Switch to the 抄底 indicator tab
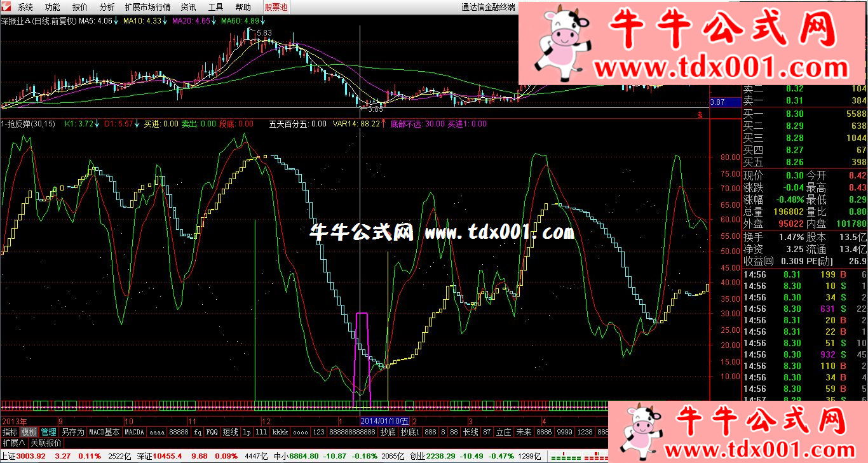 coord(388,432)
